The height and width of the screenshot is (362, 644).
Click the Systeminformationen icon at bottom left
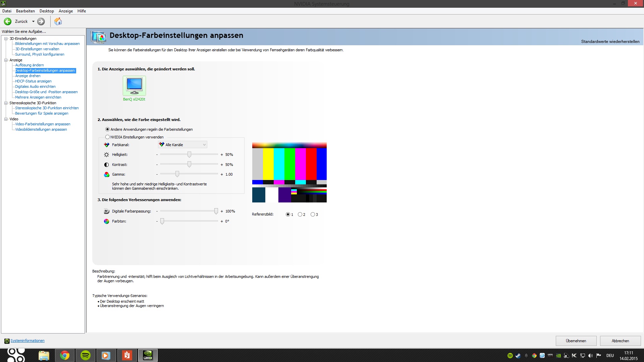click(x=7, y=341)
